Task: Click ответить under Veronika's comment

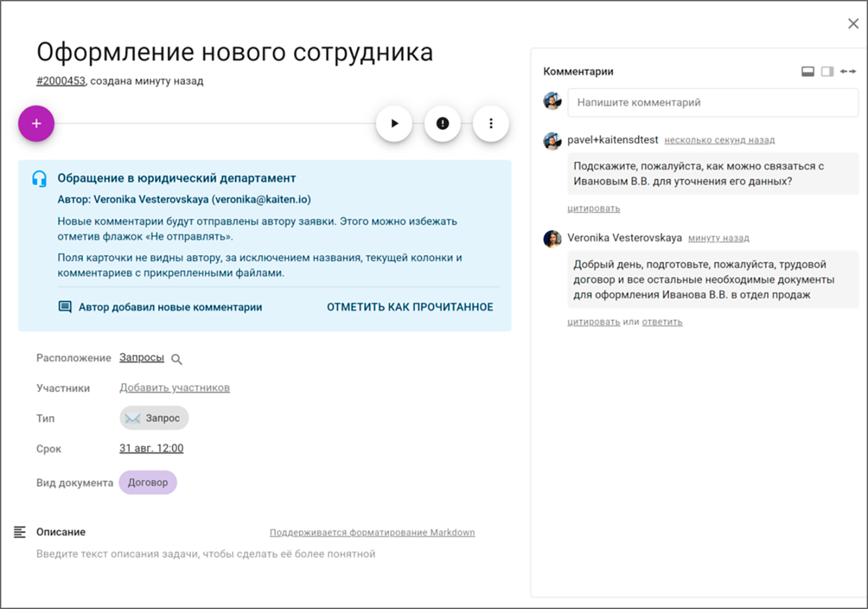Action: coord(662,322)
